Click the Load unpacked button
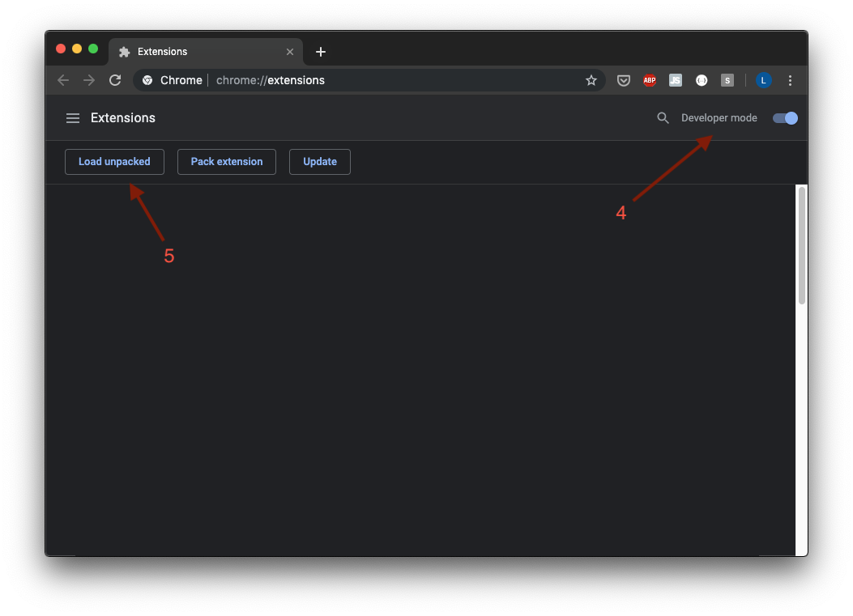This screenshot has height=616, width=853. [x=114, y=162]
